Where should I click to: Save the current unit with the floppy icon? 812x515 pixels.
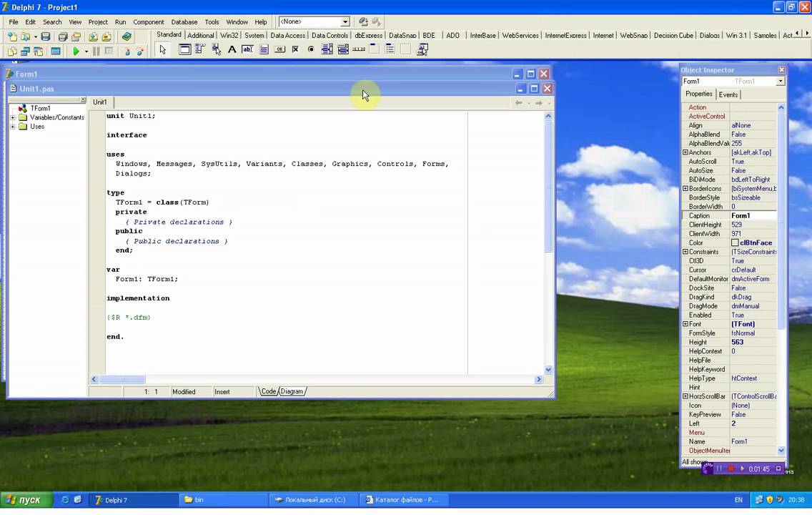point(46,36)
